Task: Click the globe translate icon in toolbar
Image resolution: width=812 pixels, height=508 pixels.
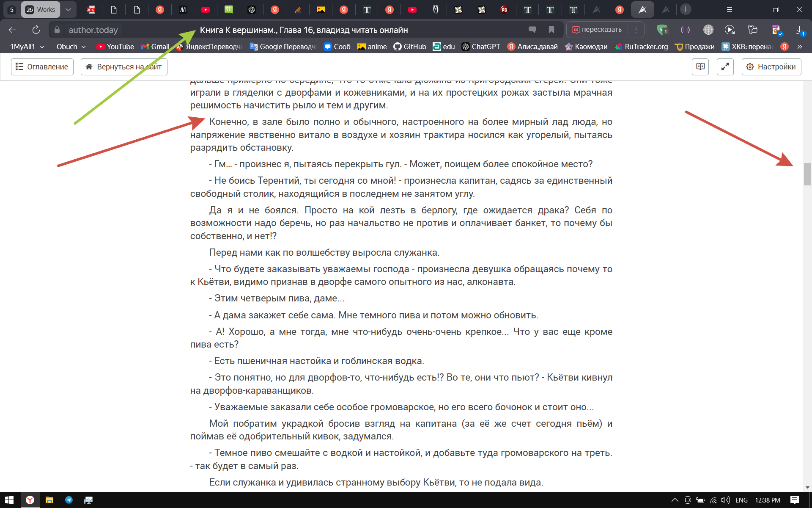Action: point(708,30)
